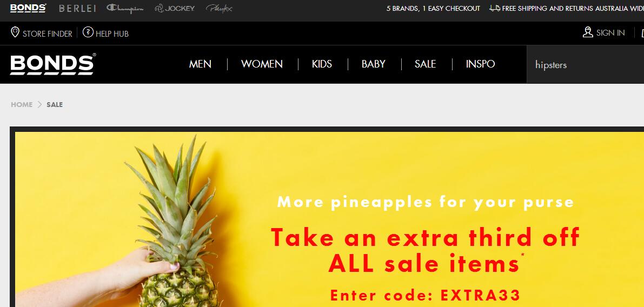Open the Inspo navigation item
The width and height of the screenshot is (644, 307).
coord(481,64)
